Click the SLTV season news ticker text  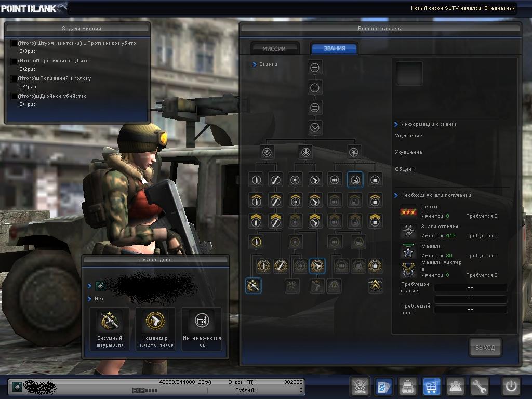463,8
